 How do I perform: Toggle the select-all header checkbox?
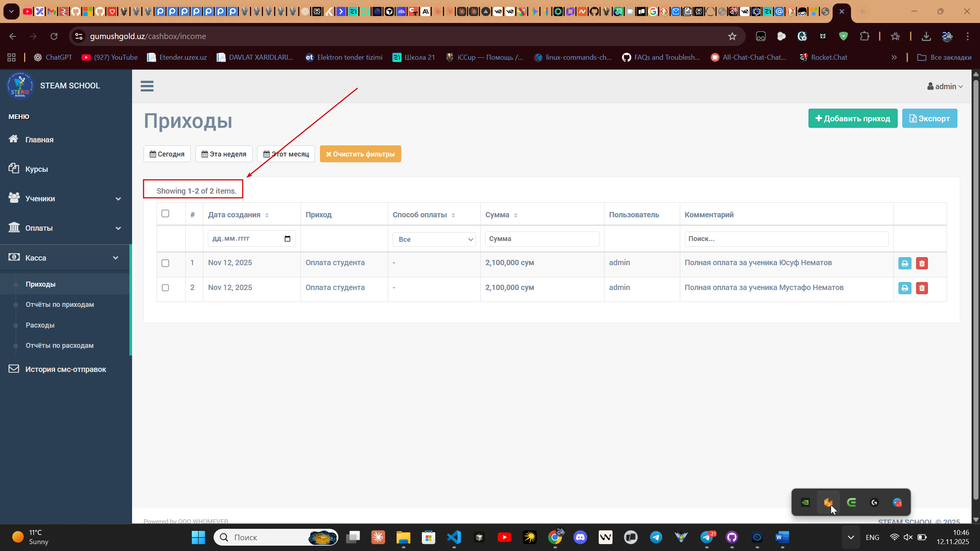pos(165,214)
